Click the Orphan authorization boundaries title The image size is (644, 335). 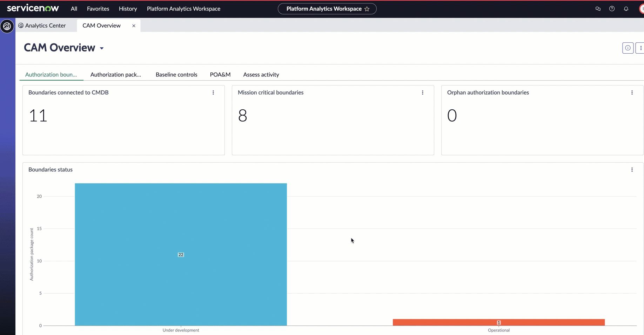click(x=488, y=93)
